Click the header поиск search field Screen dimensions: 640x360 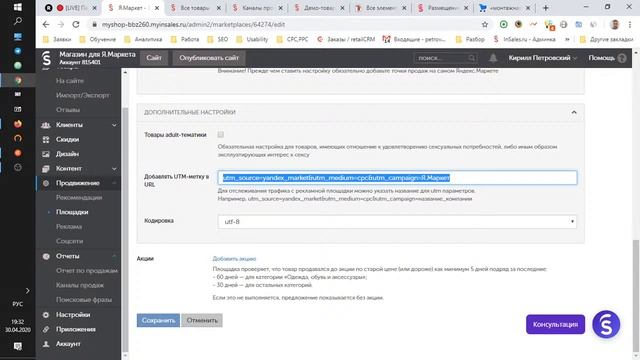[x=445, y=58]
